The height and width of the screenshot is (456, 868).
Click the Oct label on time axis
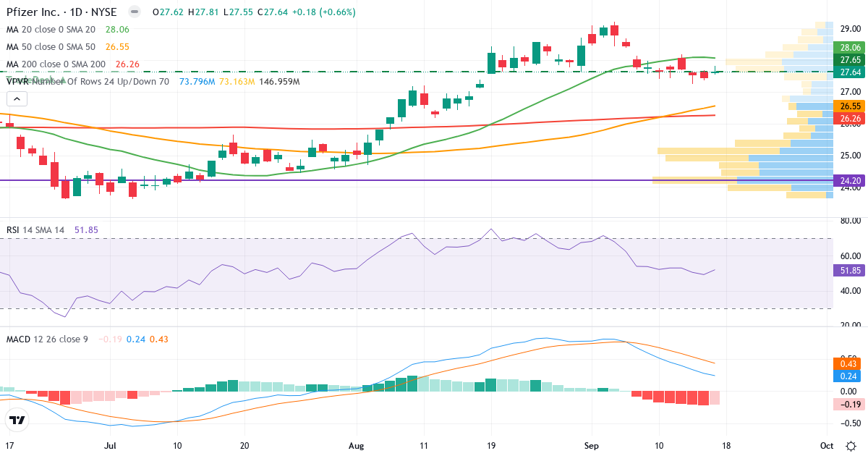827,445
